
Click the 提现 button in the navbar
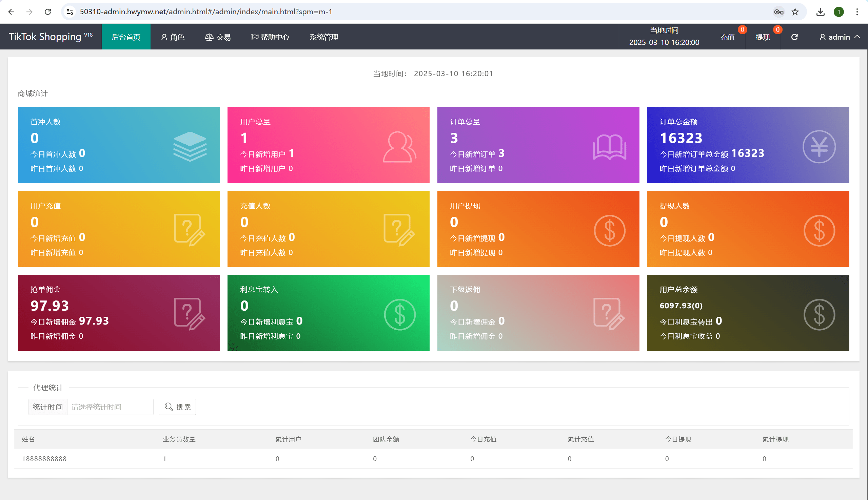763,37
